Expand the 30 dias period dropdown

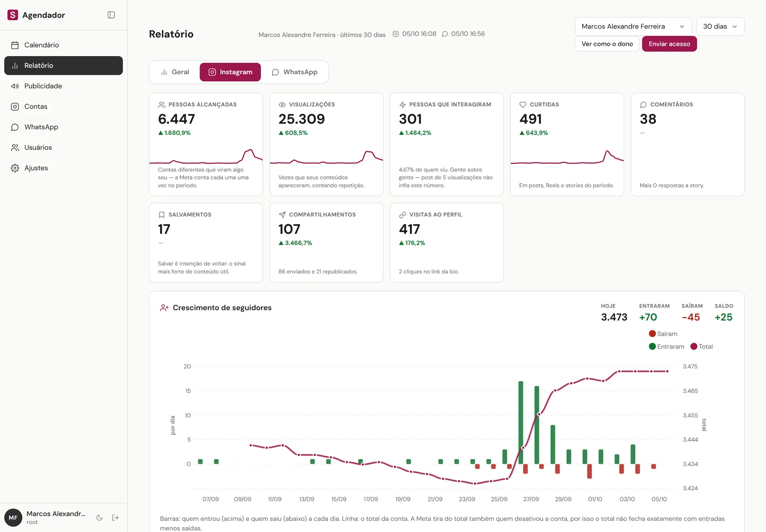[720, 26]
